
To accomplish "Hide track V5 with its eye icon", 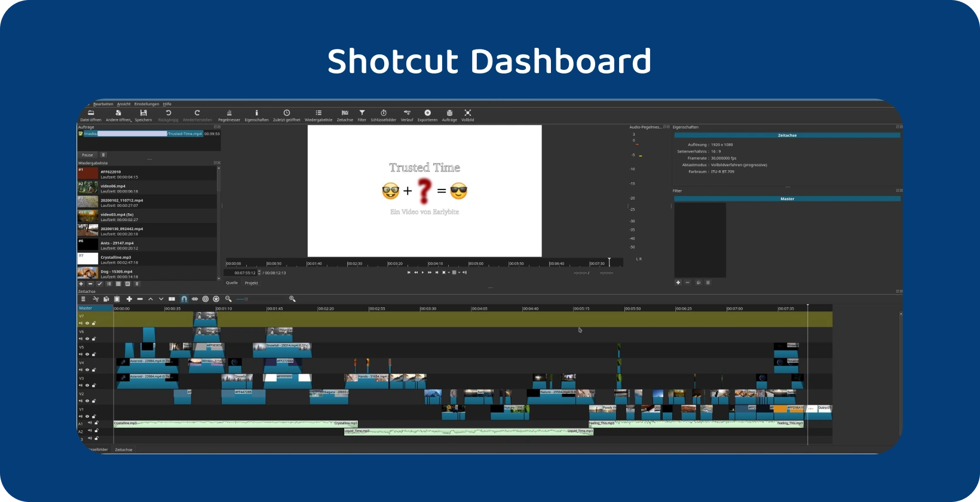I will [x=87, y=354].
